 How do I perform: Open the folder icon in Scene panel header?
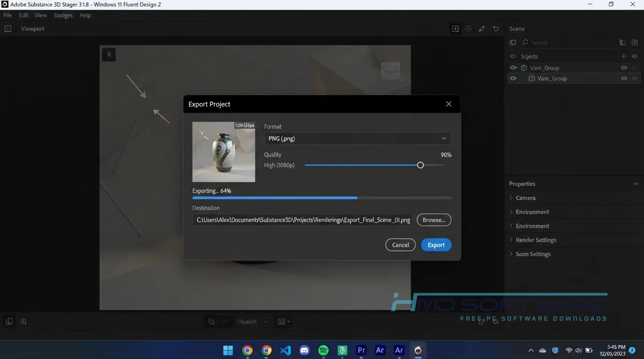tap(622, 43)
